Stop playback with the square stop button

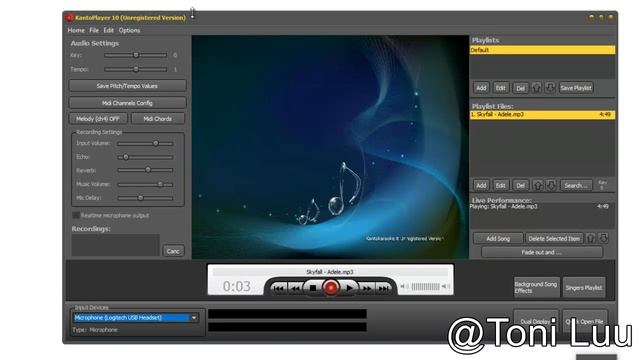313,288
